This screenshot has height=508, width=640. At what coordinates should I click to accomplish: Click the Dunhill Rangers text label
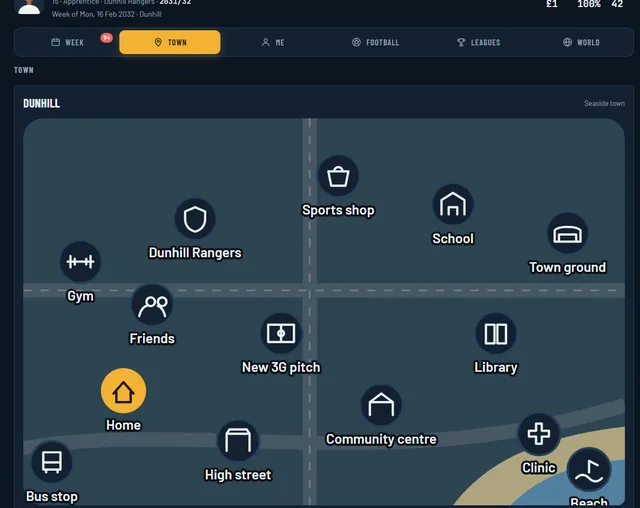(x=195, y=253)
